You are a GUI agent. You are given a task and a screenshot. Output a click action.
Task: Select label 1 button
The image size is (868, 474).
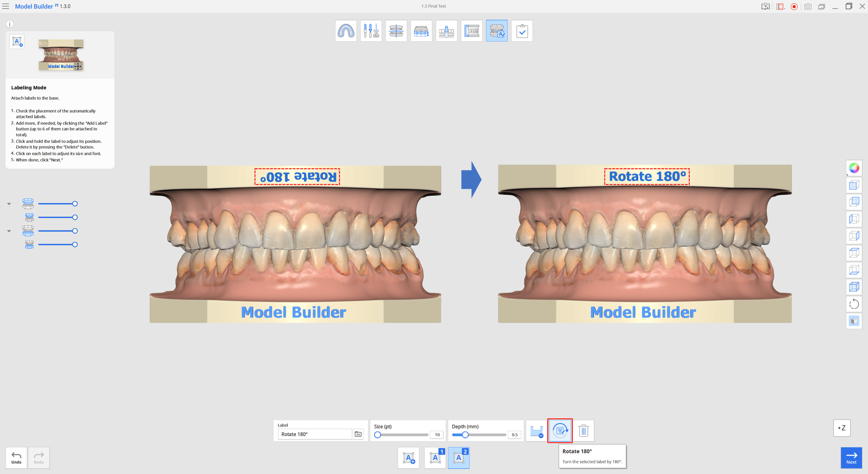(x=435, y=458)
